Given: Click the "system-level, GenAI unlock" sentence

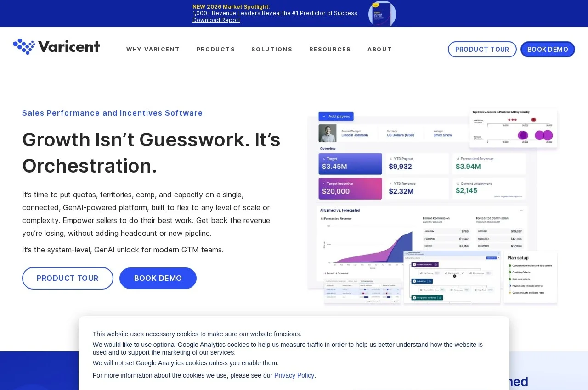Looking at the screenshot, I should pos(123,250).
